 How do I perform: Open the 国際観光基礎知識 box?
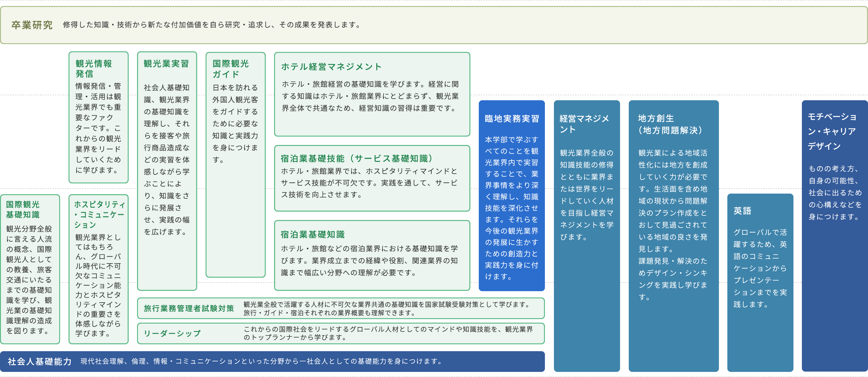click(30, 269)
